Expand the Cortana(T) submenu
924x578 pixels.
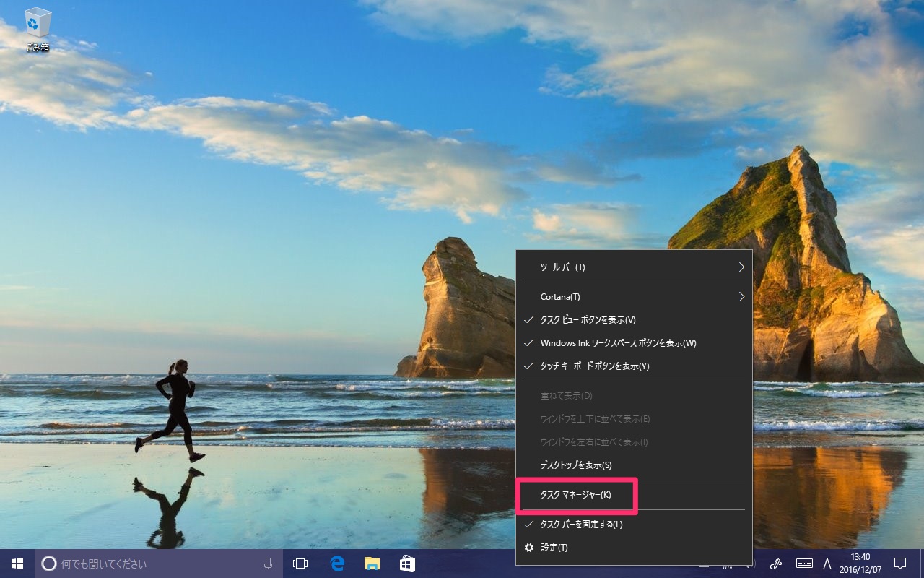click(635, 297)
